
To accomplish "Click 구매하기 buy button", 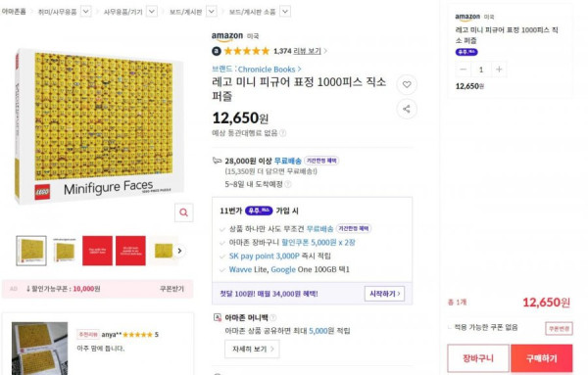I will (x=542, y=358).
